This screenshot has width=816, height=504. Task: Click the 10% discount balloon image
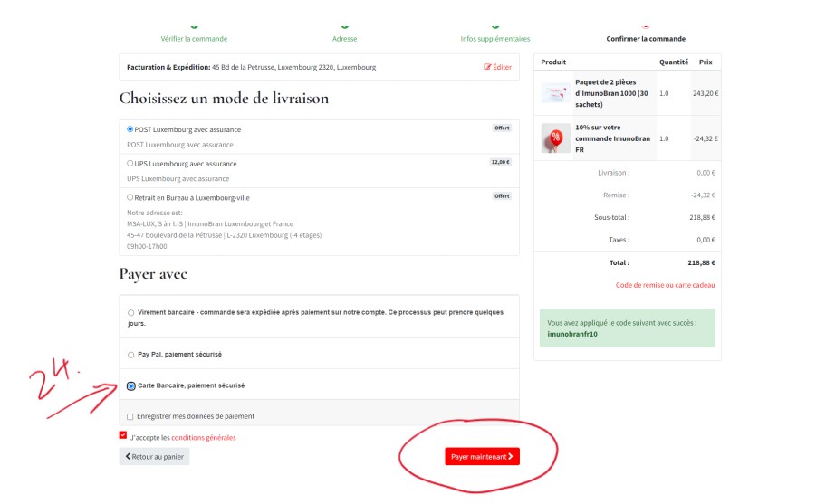point(555,138)
